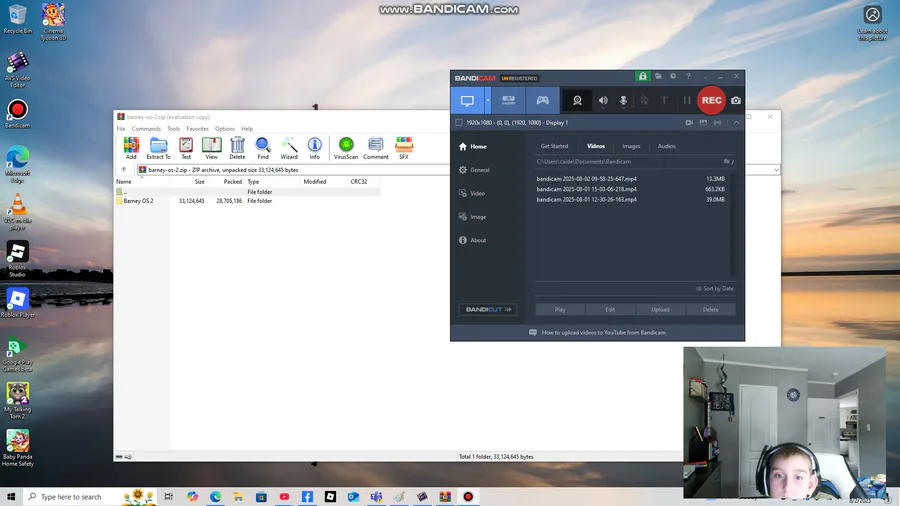Click the video camera icon in Bandicam status bar

(689, 122)
